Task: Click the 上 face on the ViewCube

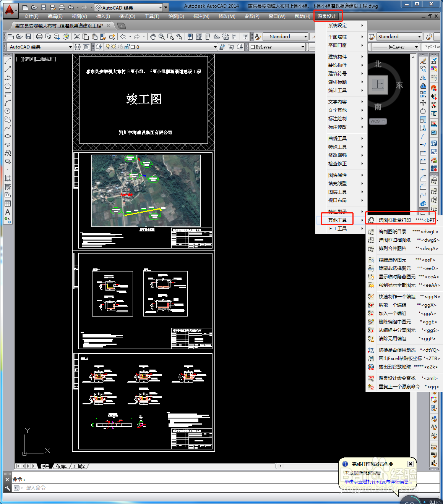Action: (378, 85)
